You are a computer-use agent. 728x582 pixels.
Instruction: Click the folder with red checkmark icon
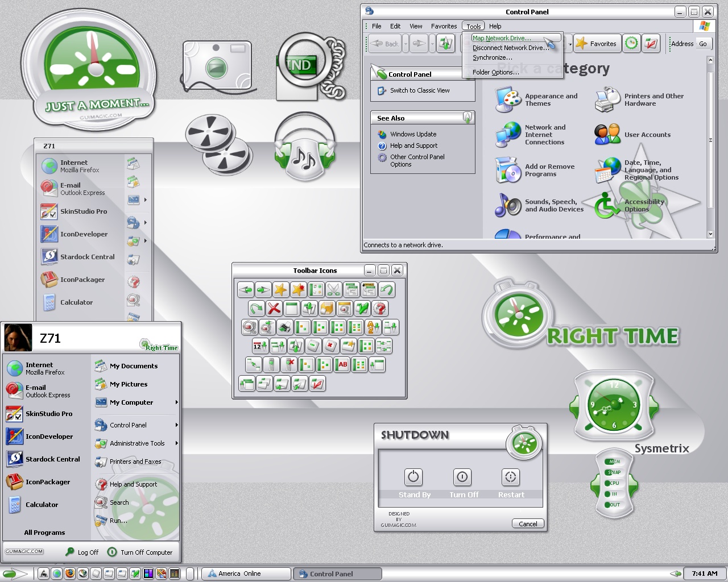(317, 384)
